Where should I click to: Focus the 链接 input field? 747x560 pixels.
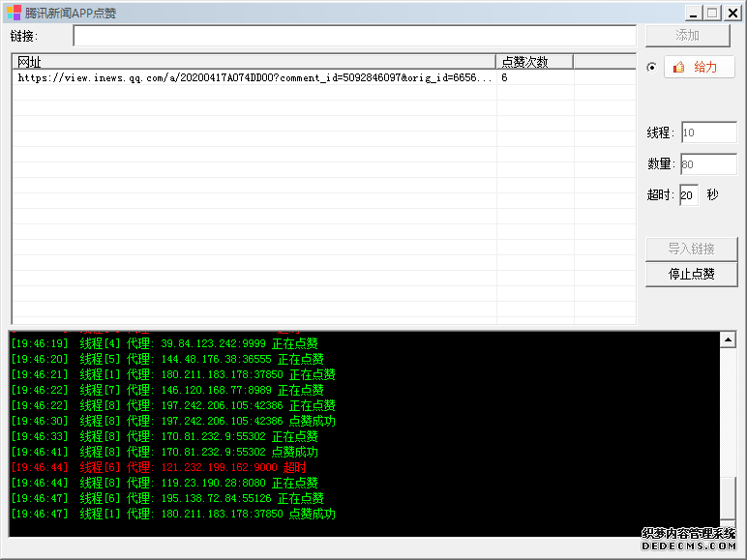click(354, 36)
